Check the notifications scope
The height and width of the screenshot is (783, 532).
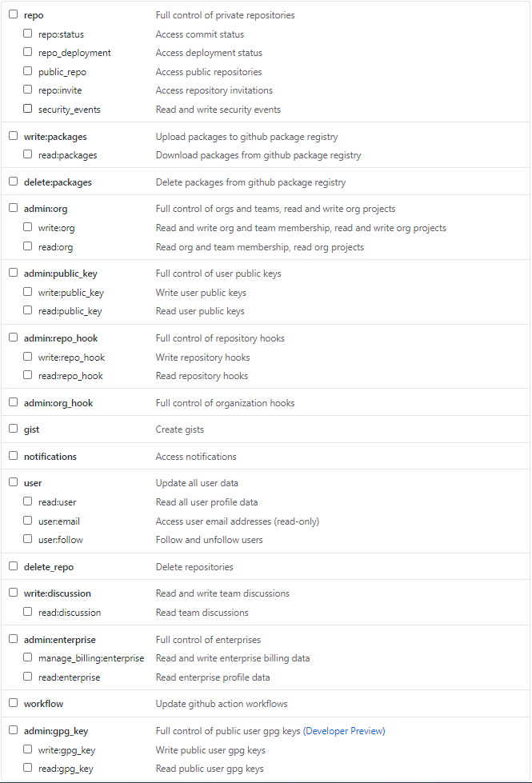[13, 455]
